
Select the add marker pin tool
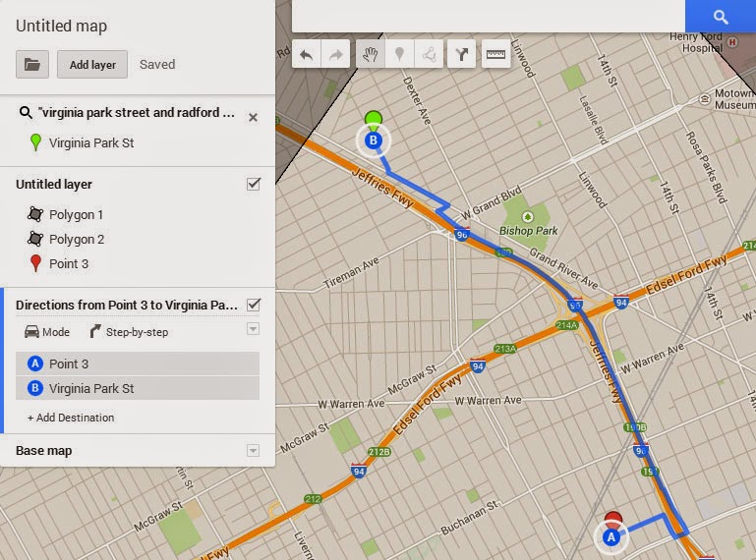399,54
